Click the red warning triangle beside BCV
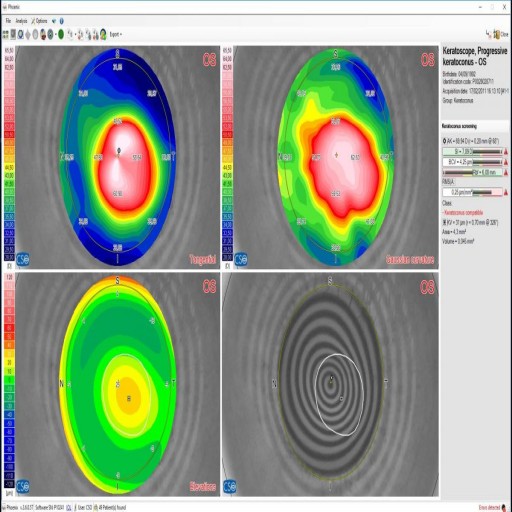Image resolution: width=512 pixels, height=512 pixels. (x=506, y=162)
